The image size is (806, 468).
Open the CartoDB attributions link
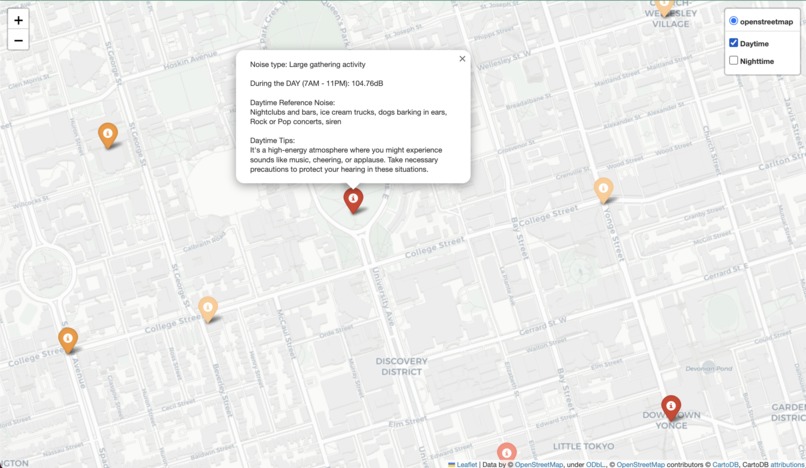point(786,464)
